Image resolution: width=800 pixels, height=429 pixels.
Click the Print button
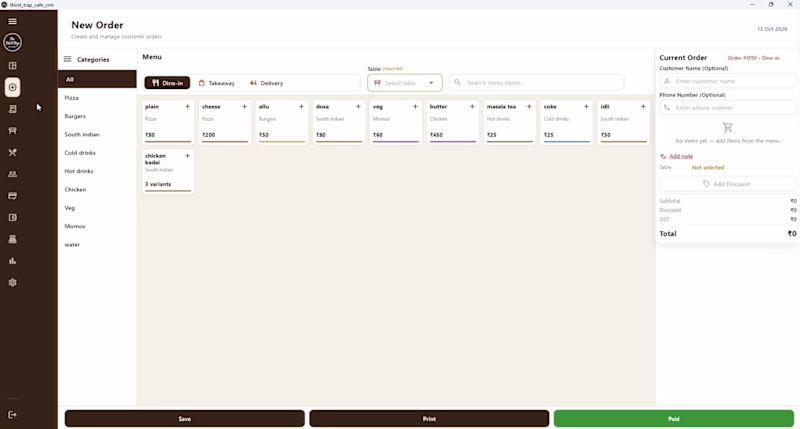click(429, 419)
